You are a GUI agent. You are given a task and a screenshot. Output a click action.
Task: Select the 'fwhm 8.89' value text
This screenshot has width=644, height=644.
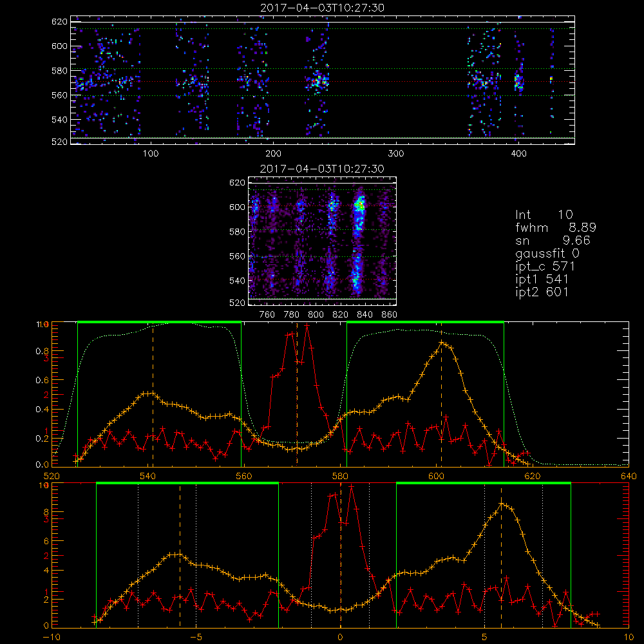pyautogui.click(x=556, y=227)
